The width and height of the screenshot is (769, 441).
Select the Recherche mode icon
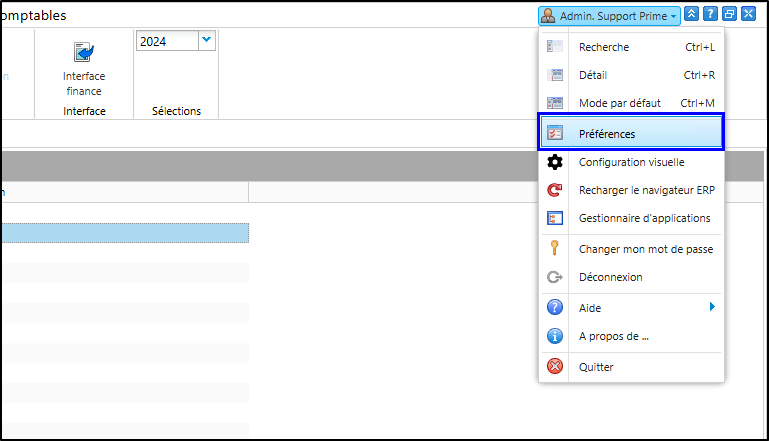tap(555, 47)
